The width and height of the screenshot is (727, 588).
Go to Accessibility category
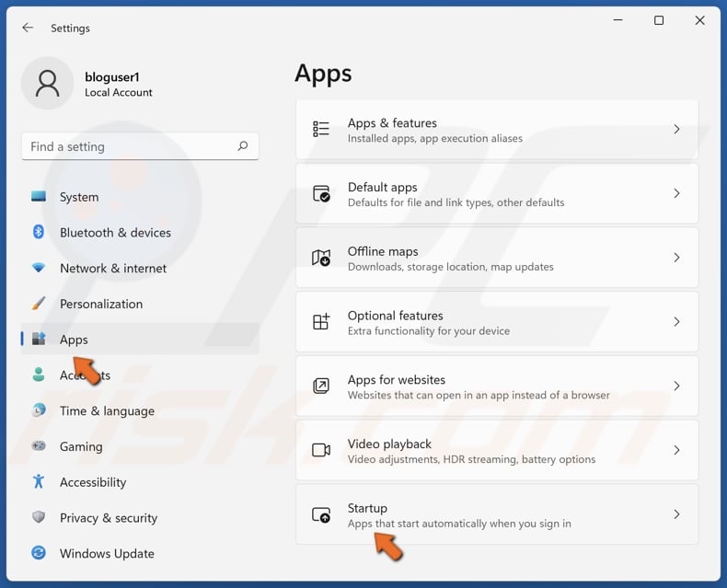140,482
